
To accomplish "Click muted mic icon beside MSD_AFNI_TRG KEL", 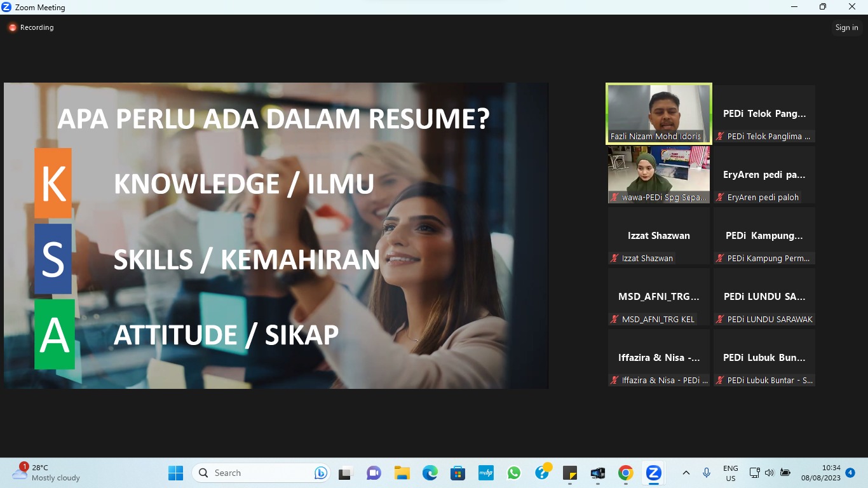I will (x=614, y=319).
